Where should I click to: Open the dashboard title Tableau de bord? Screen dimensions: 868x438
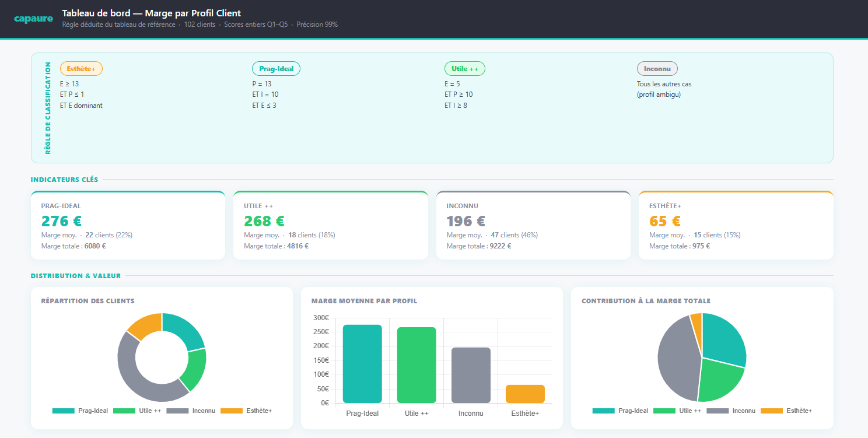(x=152, y=13)
